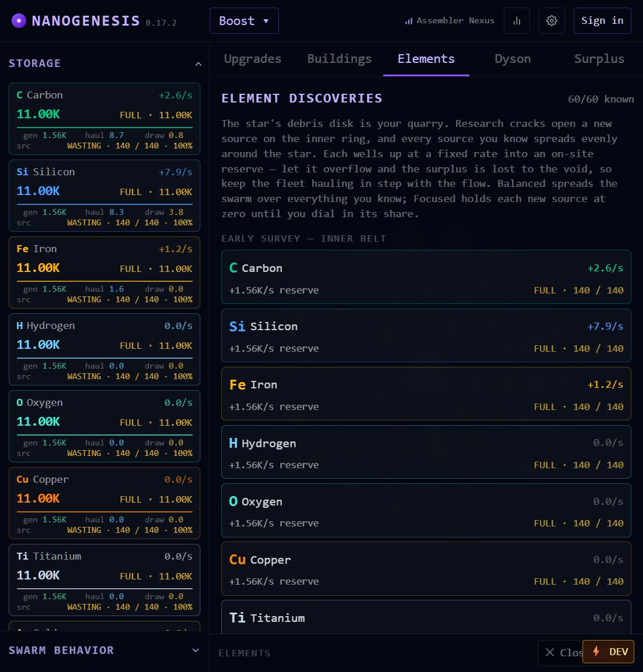Click the purple NanoGenesis logo icon

(19, 20)
